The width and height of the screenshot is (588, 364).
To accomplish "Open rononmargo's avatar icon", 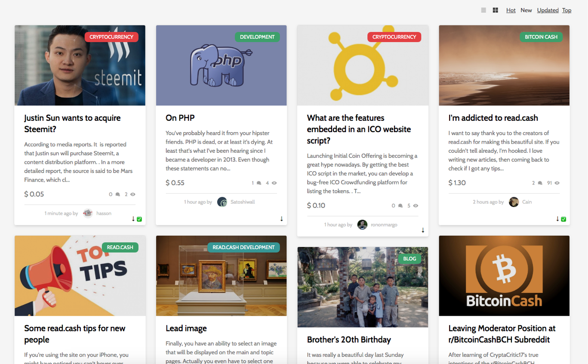I will tap(363, 225).
